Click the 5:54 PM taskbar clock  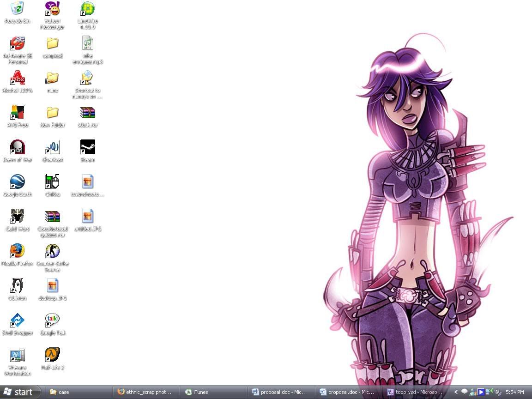515,392
